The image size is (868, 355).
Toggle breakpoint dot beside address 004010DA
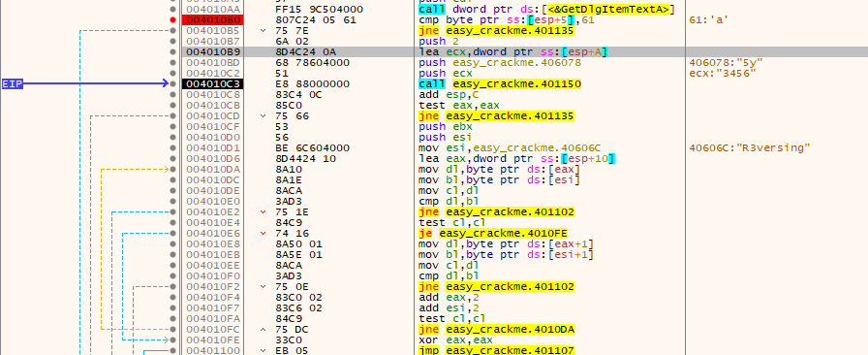coord(173,169)
